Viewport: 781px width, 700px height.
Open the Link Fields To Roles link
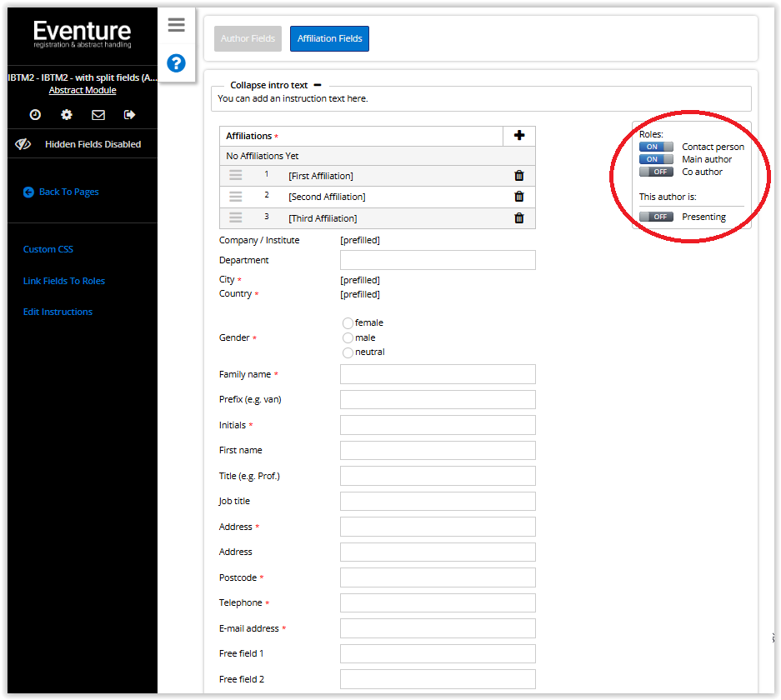[x=64, y=281]
